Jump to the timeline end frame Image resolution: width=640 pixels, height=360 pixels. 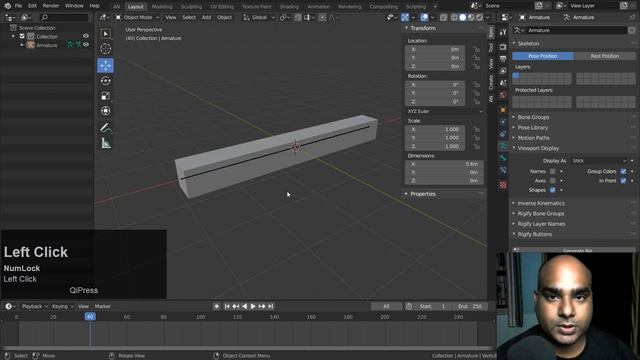271,306
